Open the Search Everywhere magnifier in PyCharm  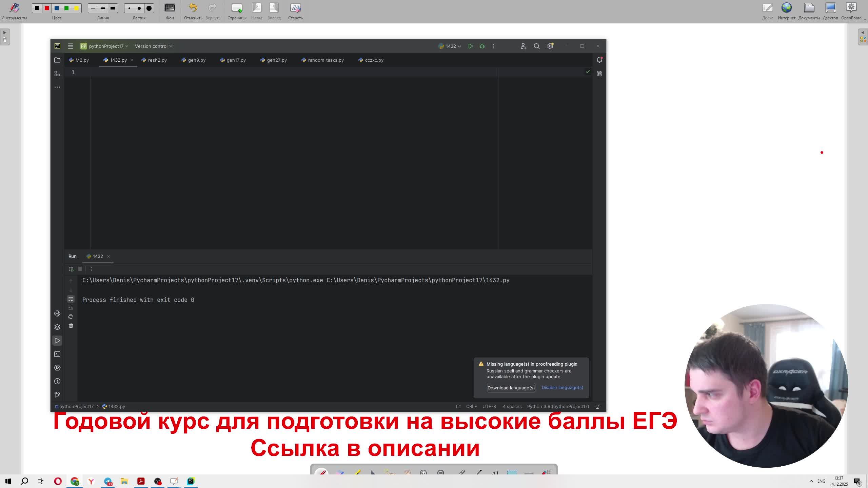pyautogui.click(x=536, y=46)
